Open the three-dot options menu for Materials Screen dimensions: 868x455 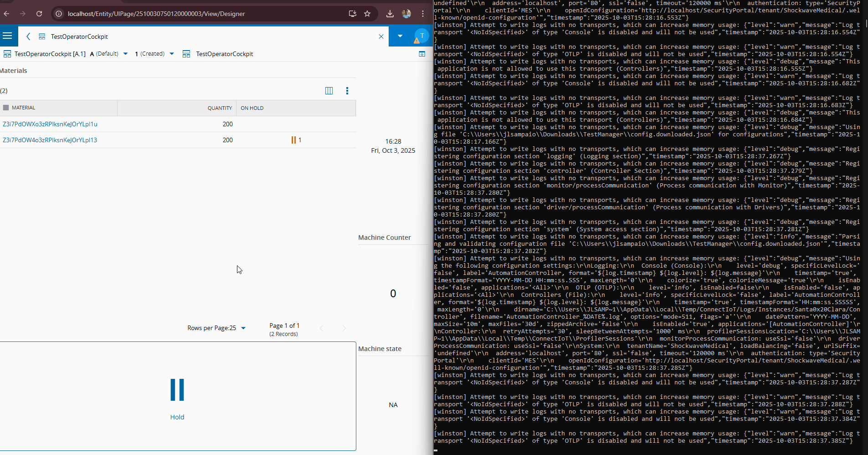click(347, 91)
